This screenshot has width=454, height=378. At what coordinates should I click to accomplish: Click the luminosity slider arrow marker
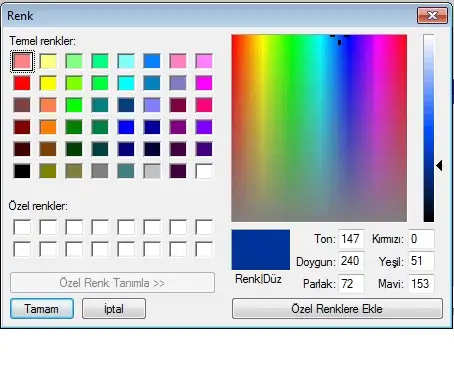tap(439, 165)
